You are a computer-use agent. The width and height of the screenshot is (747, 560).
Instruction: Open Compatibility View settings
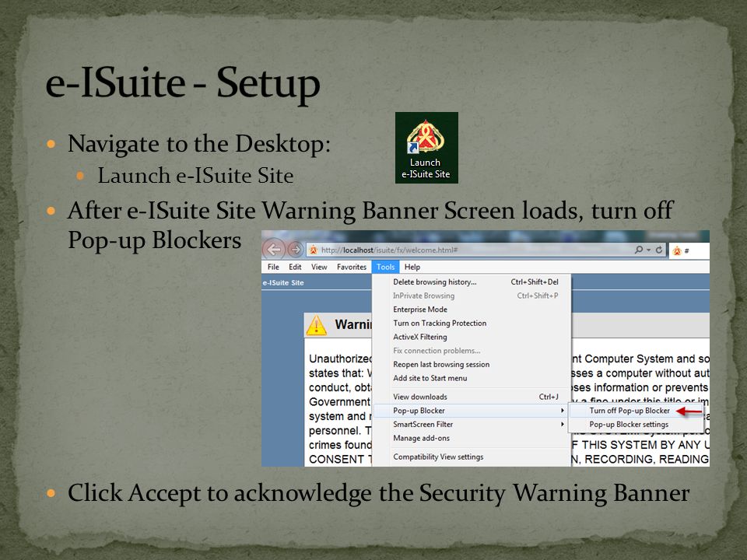[x=472, y=457]
